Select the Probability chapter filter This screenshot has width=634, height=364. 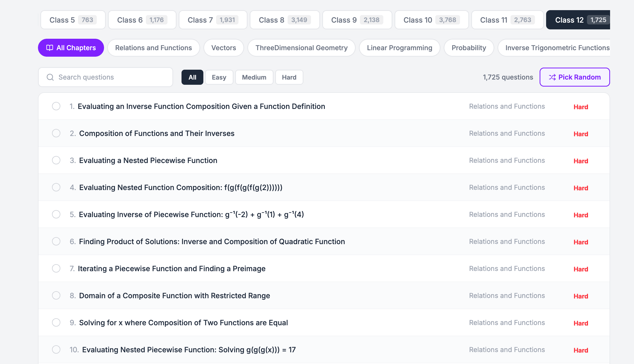point(469,48)
